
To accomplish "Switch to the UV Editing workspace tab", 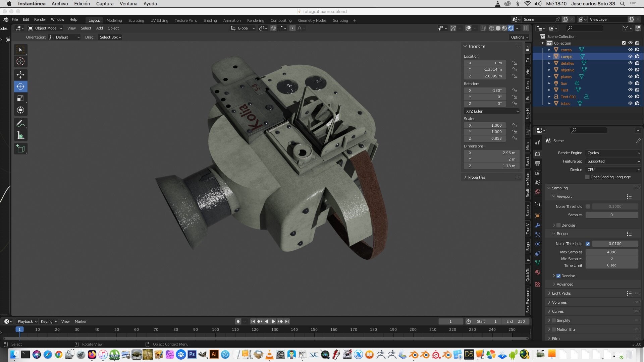I will [x=159, y=20].
